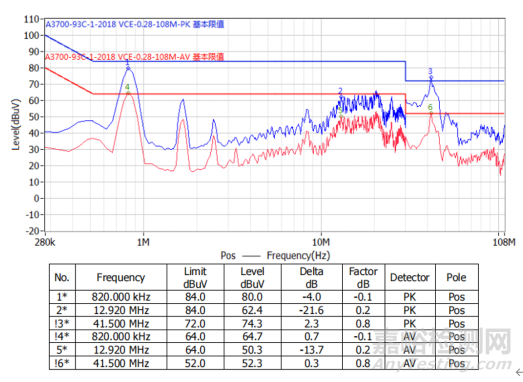Select green marker 5 near 12.92 MHz

click(341, 116)
